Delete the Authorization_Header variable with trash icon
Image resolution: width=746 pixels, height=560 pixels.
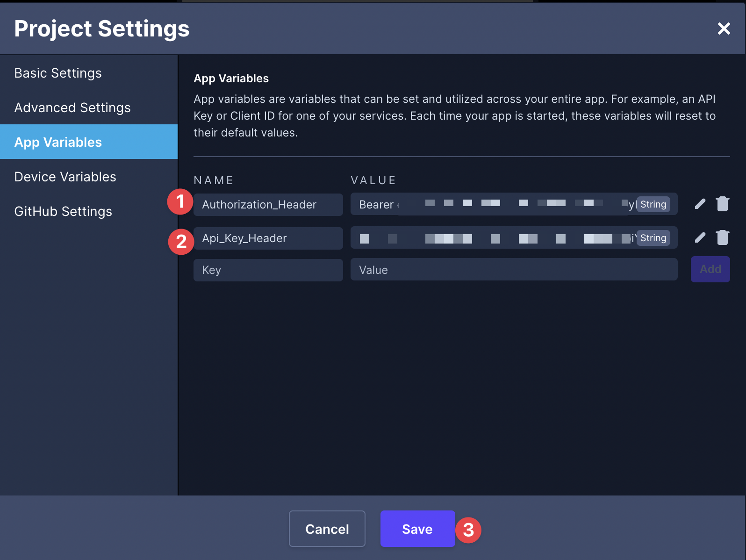[722, 204]
